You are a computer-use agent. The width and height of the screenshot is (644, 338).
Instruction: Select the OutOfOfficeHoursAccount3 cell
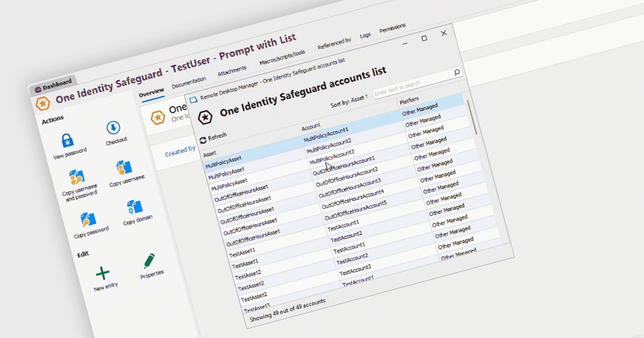349,188
